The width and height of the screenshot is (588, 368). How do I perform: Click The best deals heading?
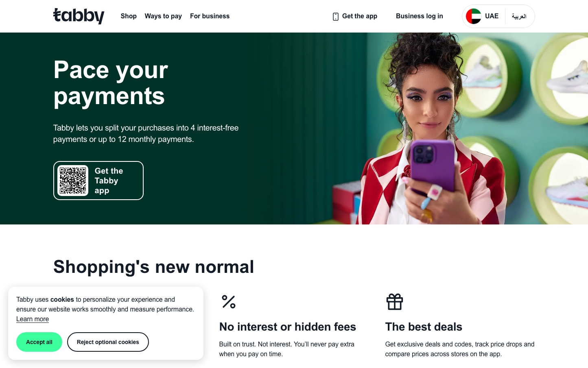[424, 327]
